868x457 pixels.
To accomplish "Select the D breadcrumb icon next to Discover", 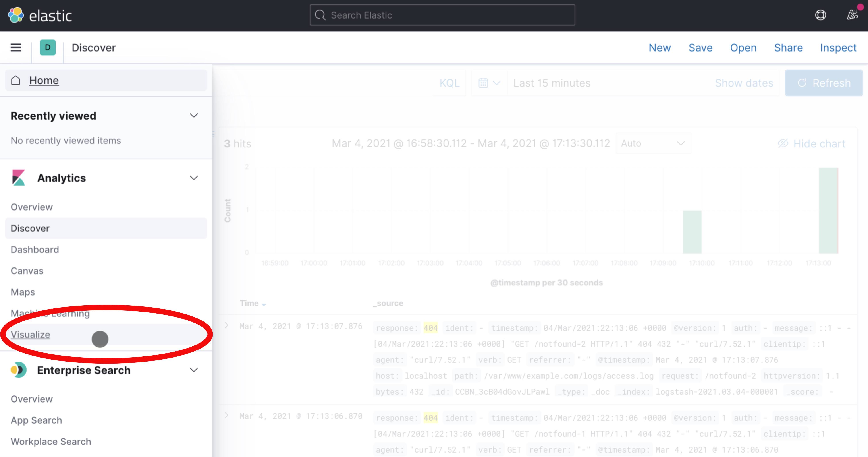I will tap(47, 48).
